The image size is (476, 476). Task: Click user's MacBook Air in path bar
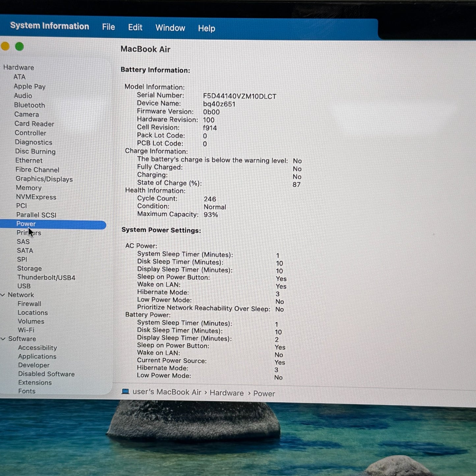click(167, 392)
